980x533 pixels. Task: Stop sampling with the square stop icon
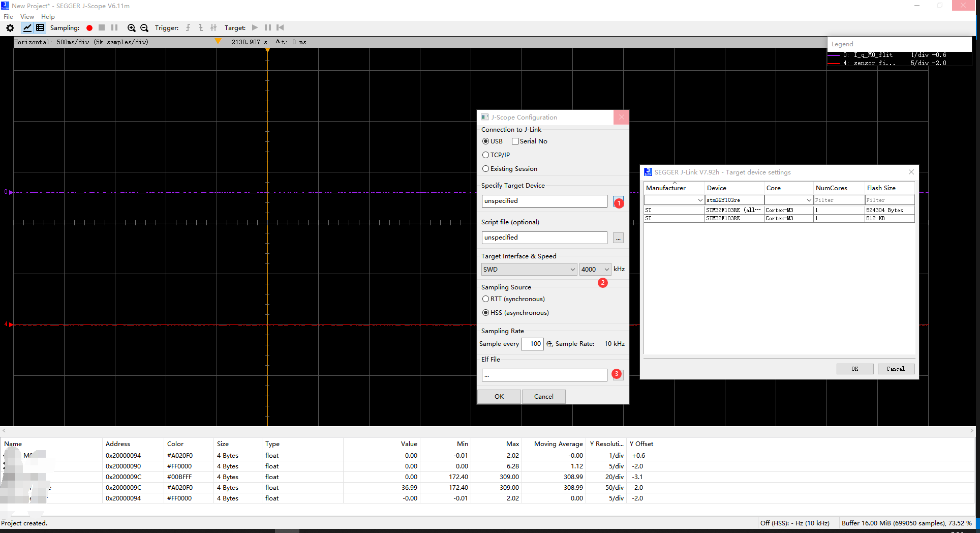(x=102, y=27)
